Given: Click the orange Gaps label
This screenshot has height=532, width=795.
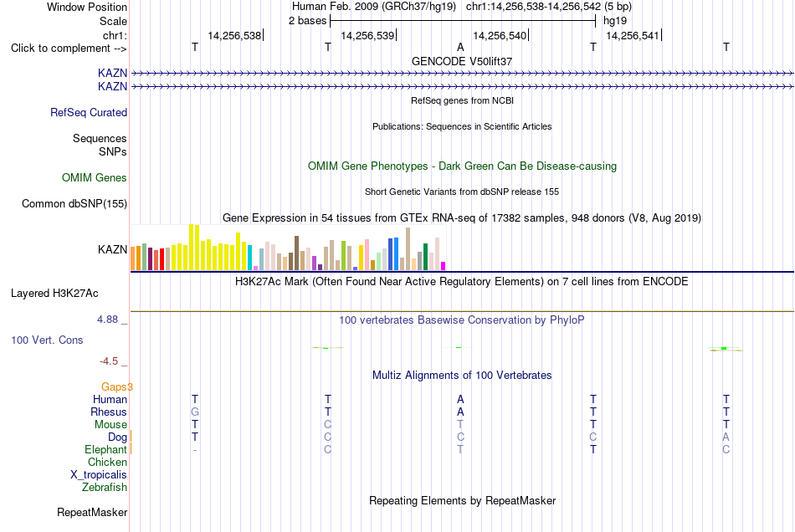Looking at the screenshot, I should point(116,387).
